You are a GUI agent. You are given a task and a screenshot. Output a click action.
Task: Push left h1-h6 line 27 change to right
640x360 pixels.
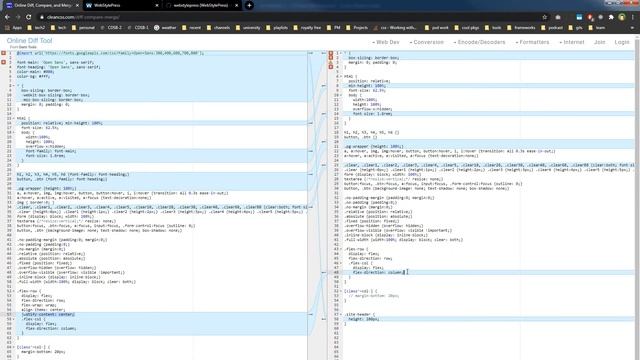[x=311, y=174]
